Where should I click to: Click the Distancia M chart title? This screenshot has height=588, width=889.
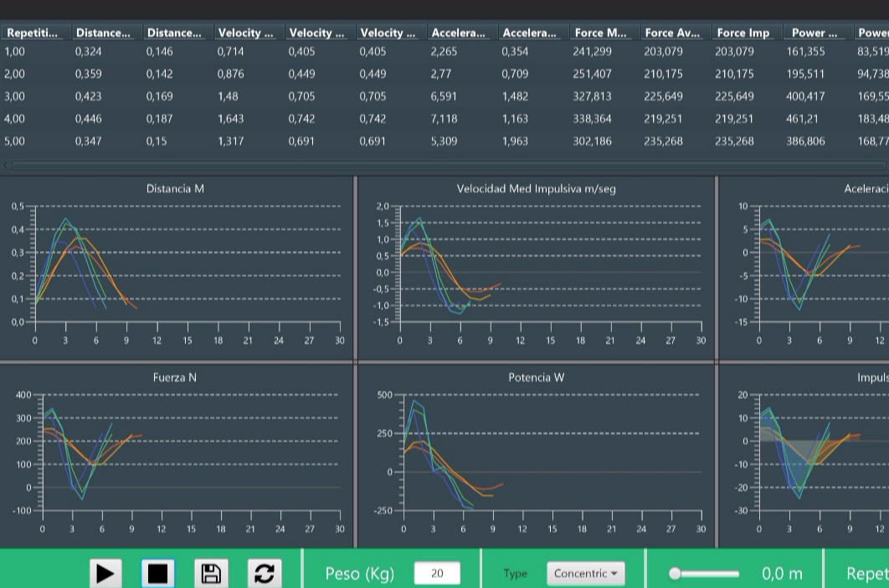click(175, 189)
